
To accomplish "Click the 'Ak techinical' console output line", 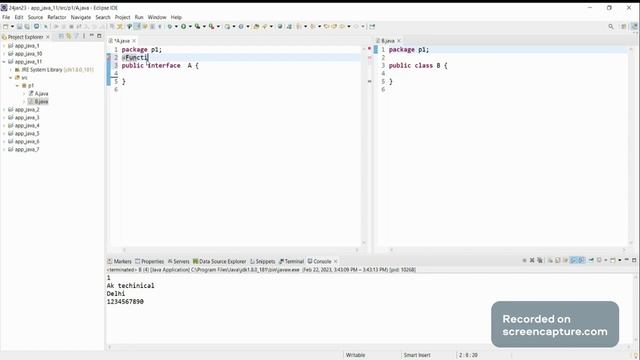I will pos(131,286).
